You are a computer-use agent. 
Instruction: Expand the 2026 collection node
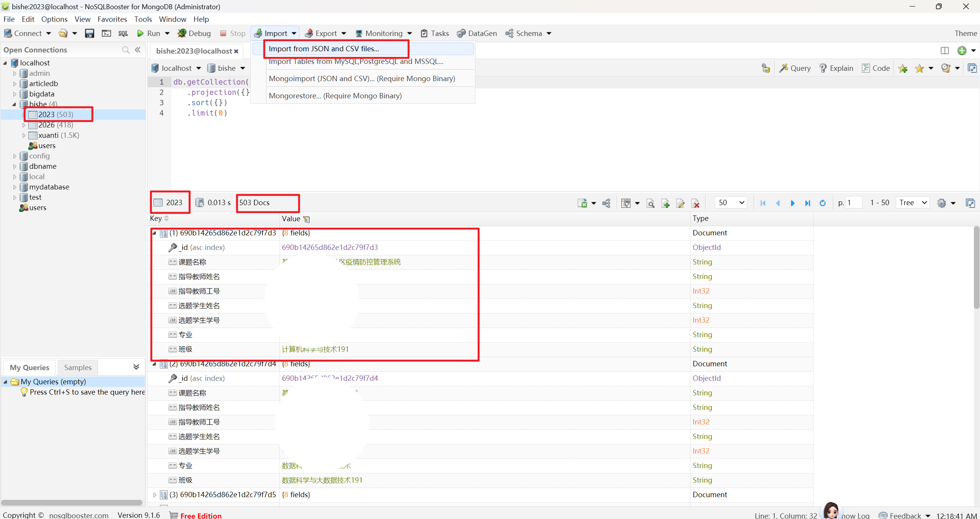click(24, 125)
